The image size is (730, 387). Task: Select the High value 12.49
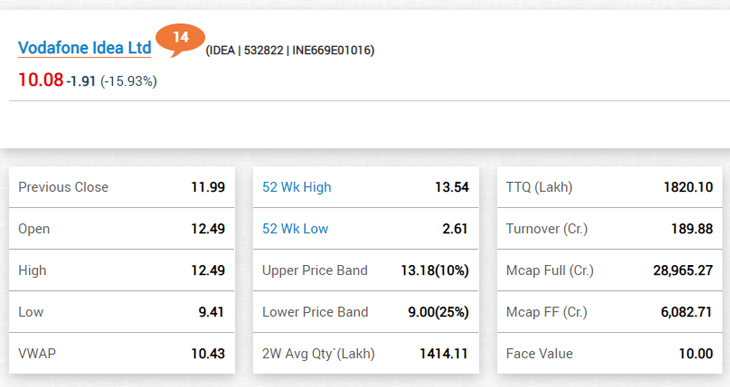pos(208,270)
